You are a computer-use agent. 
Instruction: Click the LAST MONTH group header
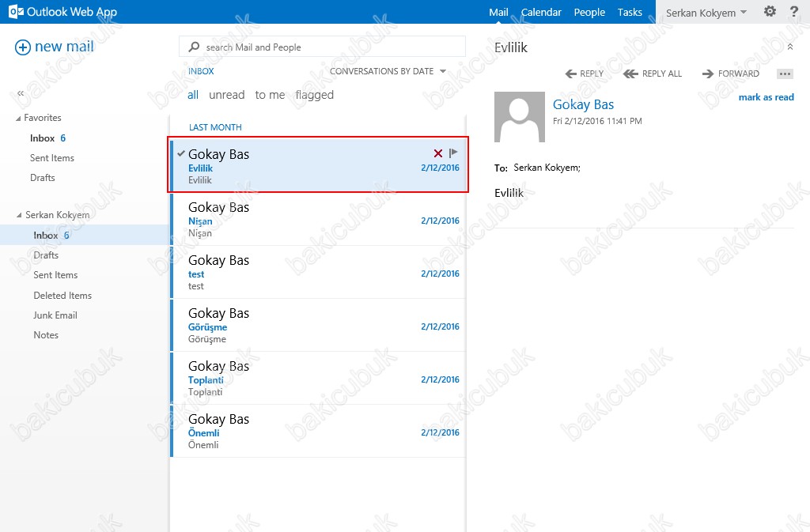point(215,127)
